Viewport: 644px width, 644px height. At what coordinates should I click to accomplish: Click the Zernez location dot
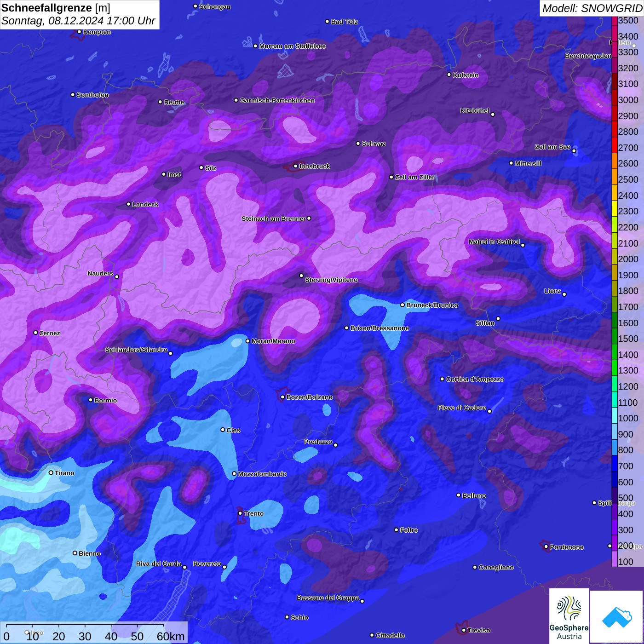[36, 333]
